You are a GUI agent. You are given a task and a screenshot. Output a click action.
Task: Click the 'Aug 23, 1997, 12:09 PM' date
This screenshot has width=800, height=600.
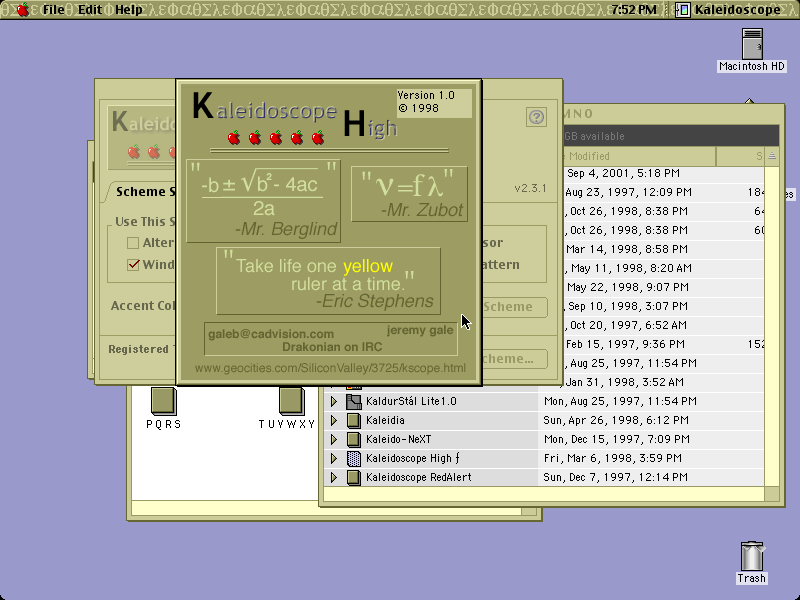click(629, 192)
